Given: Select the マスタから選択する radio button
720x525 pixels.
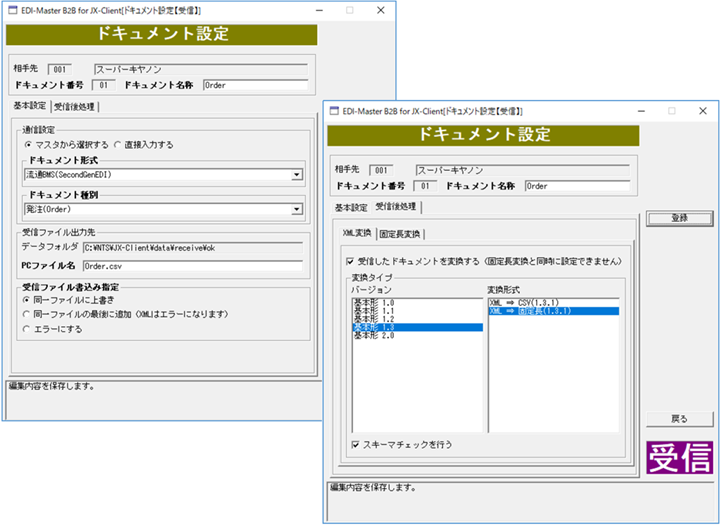Looking at the screenshot, I should (x=28, y=145).
